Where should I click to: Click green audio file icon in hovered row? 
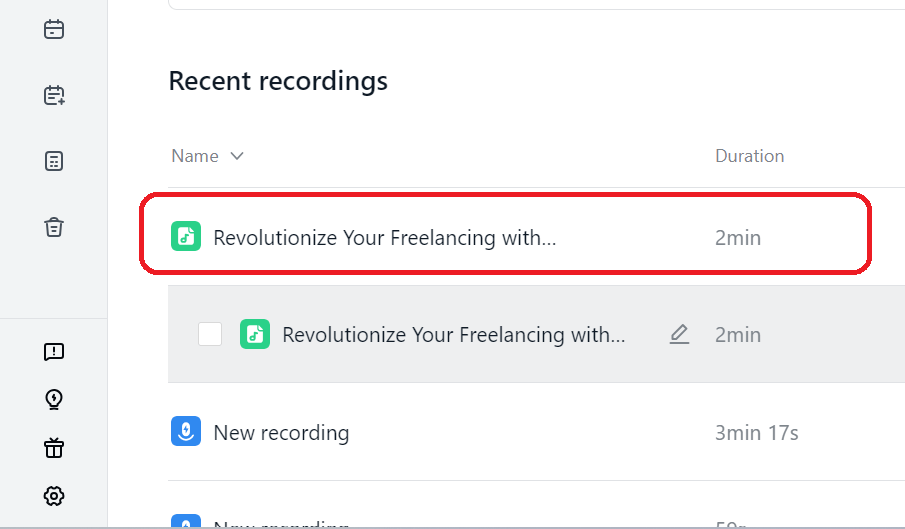pyautogui.click(x=255, y=334)
